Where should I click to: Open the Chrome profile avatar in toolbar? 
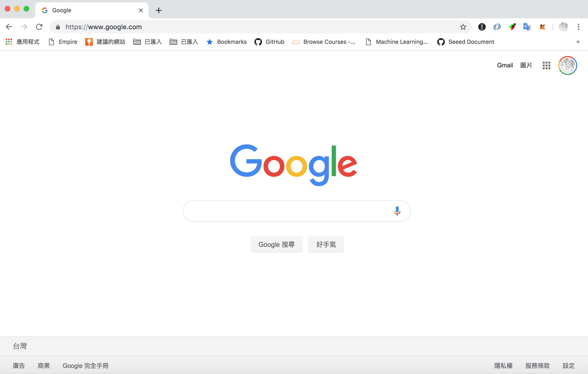pyautogui.click(x=563, y=27)
